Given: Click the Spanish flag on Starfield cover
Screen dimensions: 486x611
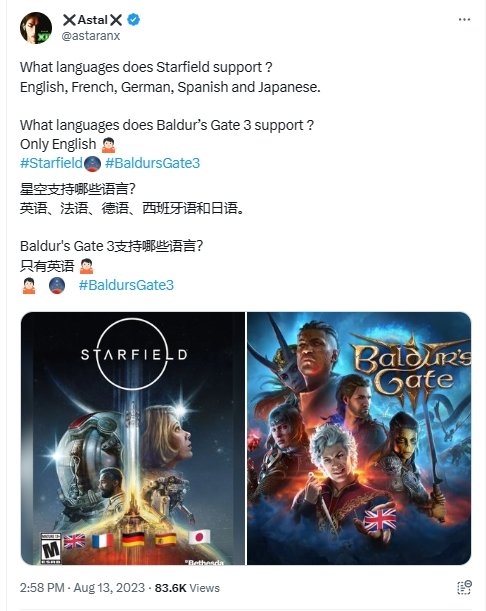Looking at the screenshot, I should 166,539.
